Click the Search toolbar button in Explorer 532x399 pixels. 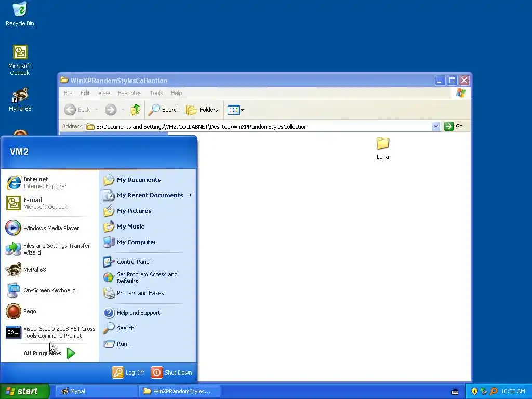pyautogui.click(x=164, y=110)
